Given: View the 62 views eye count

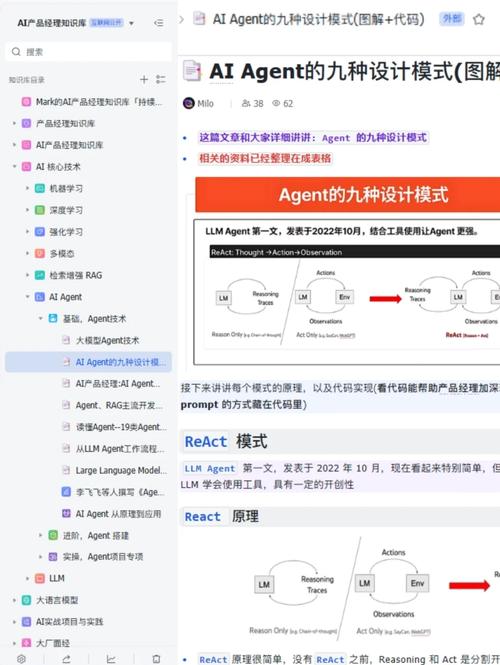Looking at the screenshot, I should [x=282, y=103].
